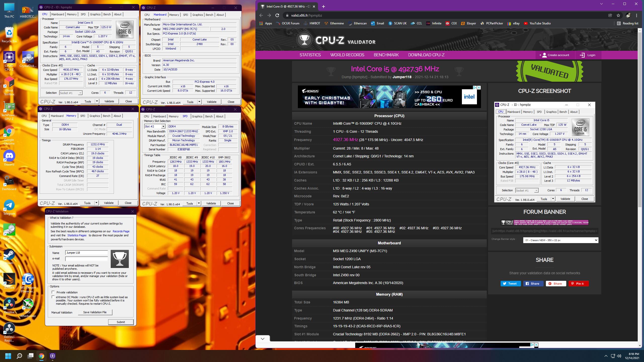Click the e-mail input field
This screenshot has height=362, width=644.
86,259
